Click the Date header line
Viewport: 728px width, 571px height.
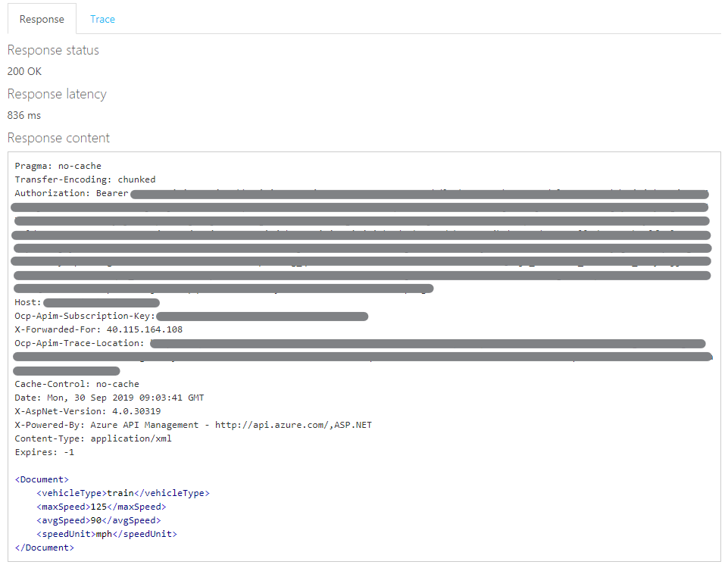coord(109,398)
